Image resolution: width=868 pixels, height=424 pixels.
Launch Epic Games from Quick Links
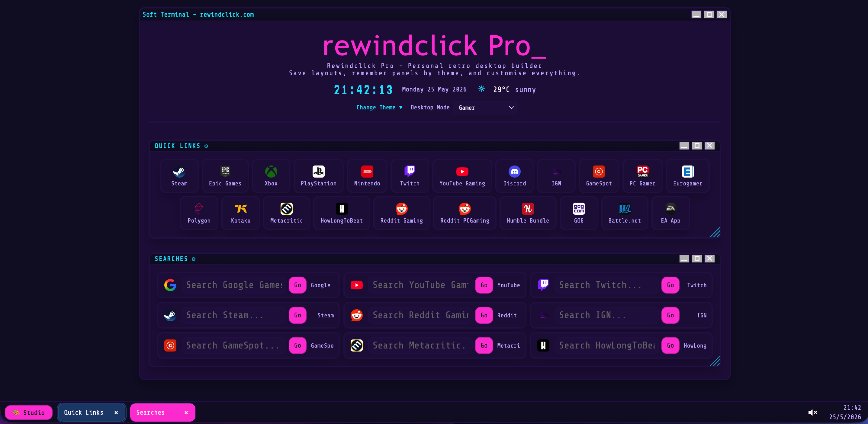[225, 176]
